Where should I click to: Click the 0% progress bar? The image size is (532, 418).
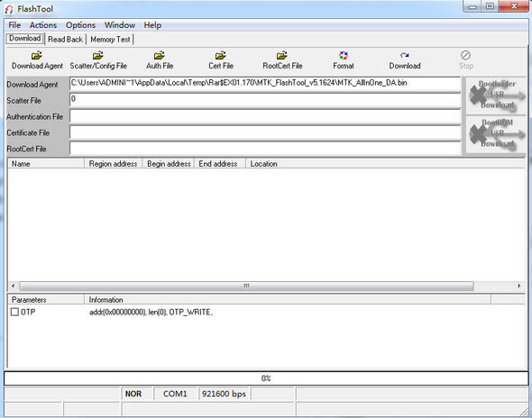266,378
